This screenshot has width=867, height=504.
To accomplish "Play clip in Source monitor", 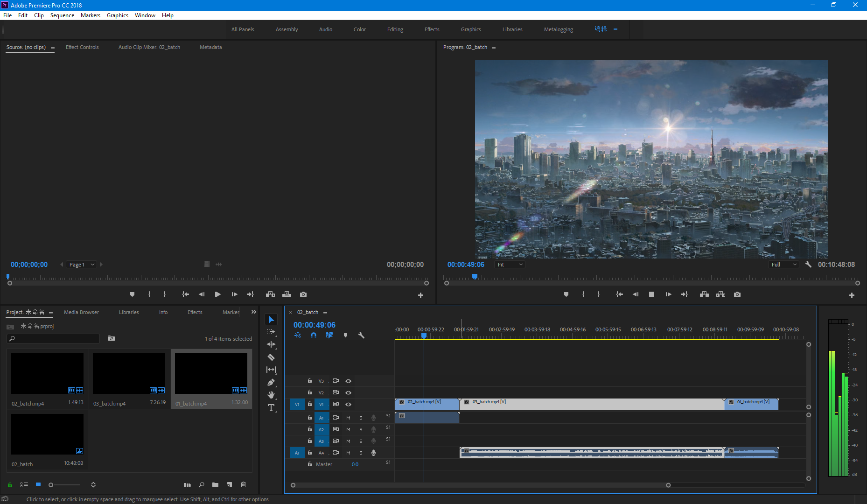I will coord(217,294).
